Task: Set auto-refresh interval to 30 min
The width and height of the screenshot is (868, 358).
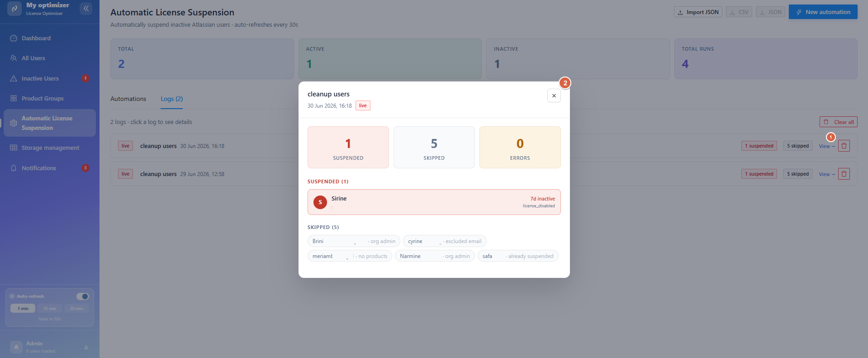Action: click(76, 308)
